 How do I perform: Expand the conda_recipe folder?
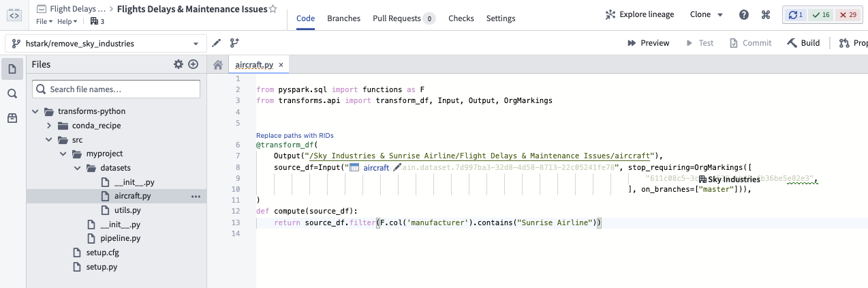(49, 126)
